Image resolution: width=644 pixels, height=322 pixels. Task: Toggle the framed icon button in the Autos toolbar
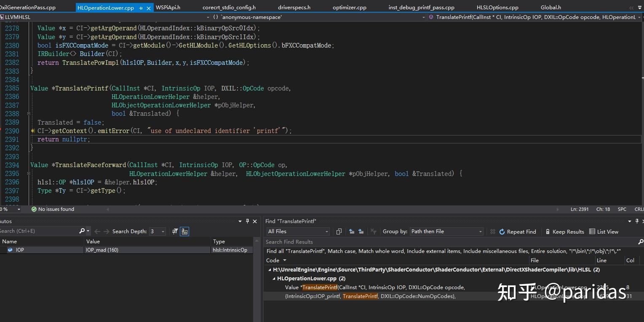pyautogui.click(x=184, y=231)
